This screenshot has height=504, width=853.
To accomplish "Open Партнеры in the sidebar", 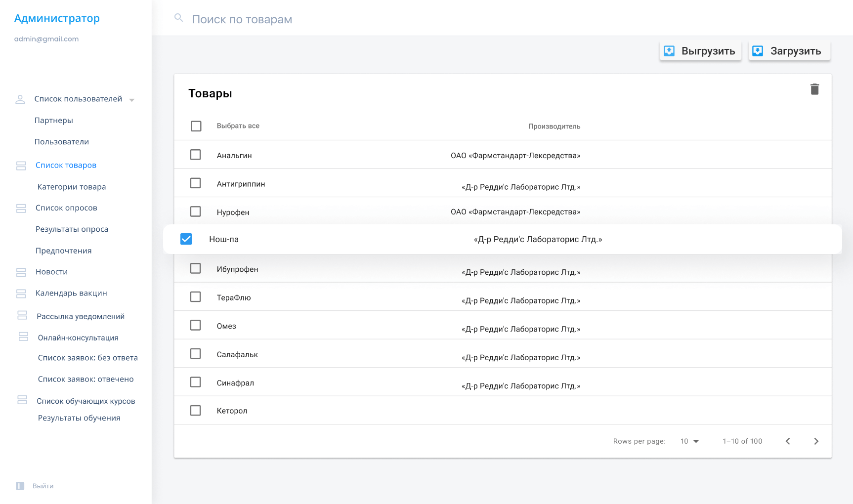I will pyautogui.click(x=54, y=121).
